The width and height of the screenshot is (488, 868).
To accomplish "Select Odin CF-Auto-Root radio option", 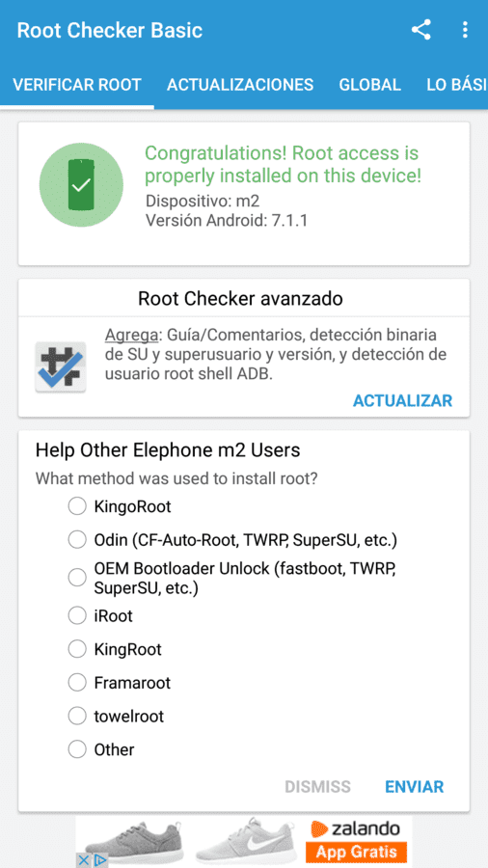I will [77, 539].
